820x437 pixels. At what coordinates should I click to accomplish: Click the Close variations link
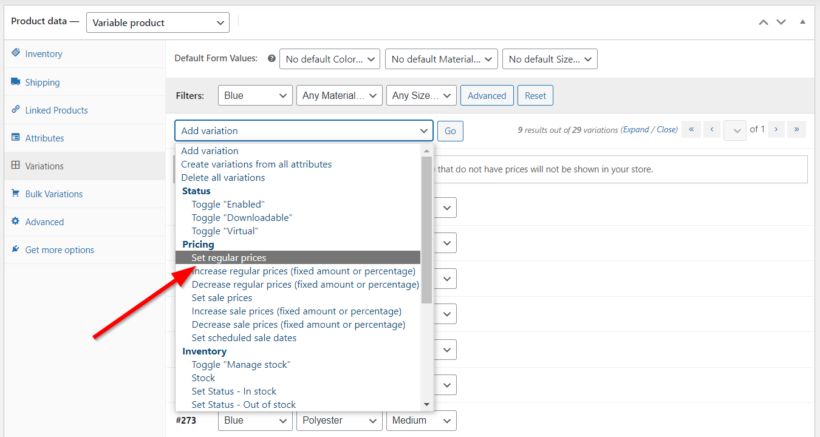click(666, 130)
